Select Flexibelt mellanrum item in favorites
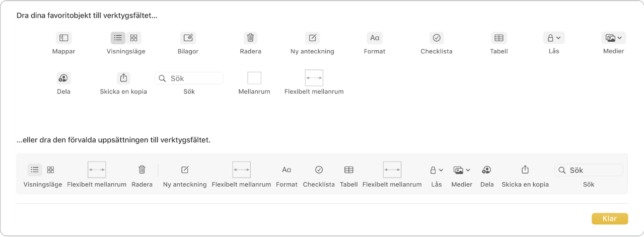The height and width of the screenshot is (237, 644). tap(314, 78)
